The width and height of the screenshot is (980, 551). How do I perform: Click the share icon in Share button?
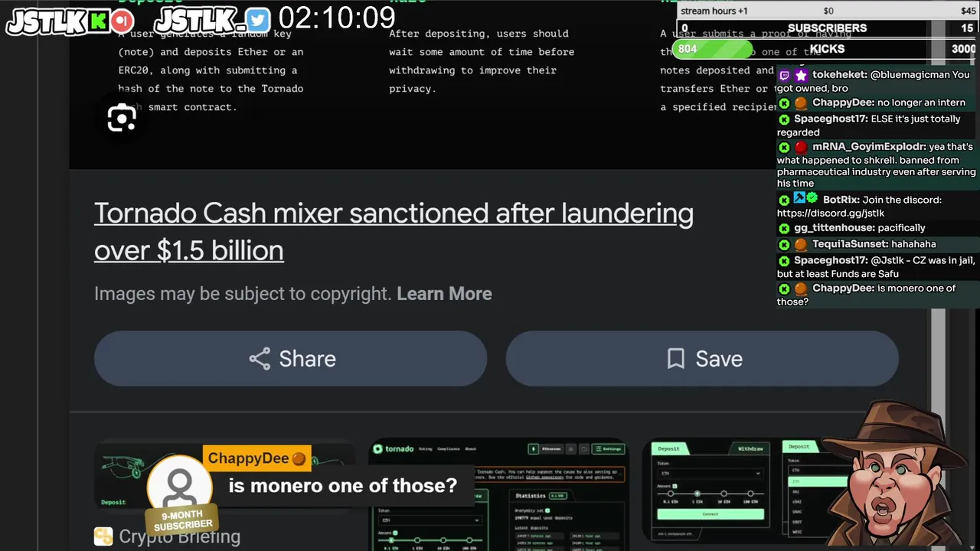260,358
